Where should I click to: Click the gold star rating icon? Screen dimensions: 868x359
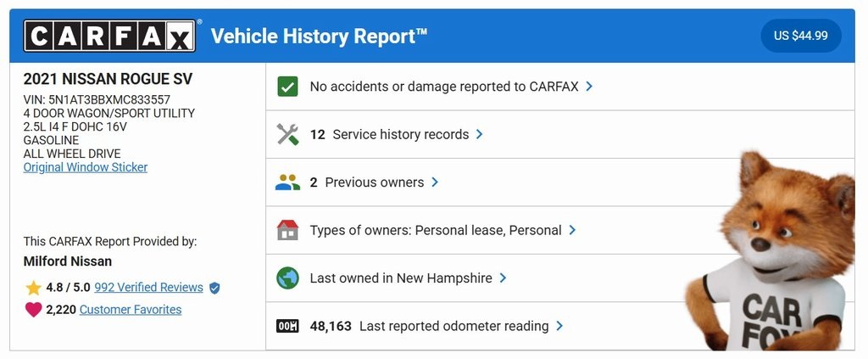[33, 288]
